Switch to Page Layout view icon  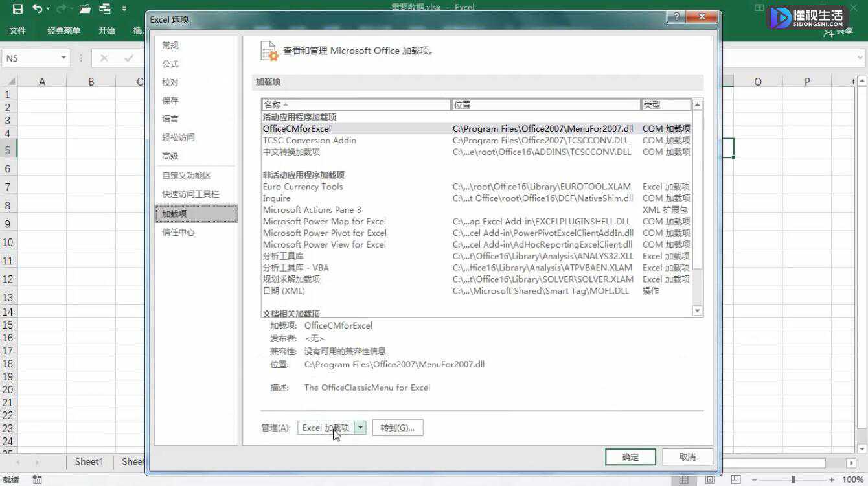(x=710, y=480)
